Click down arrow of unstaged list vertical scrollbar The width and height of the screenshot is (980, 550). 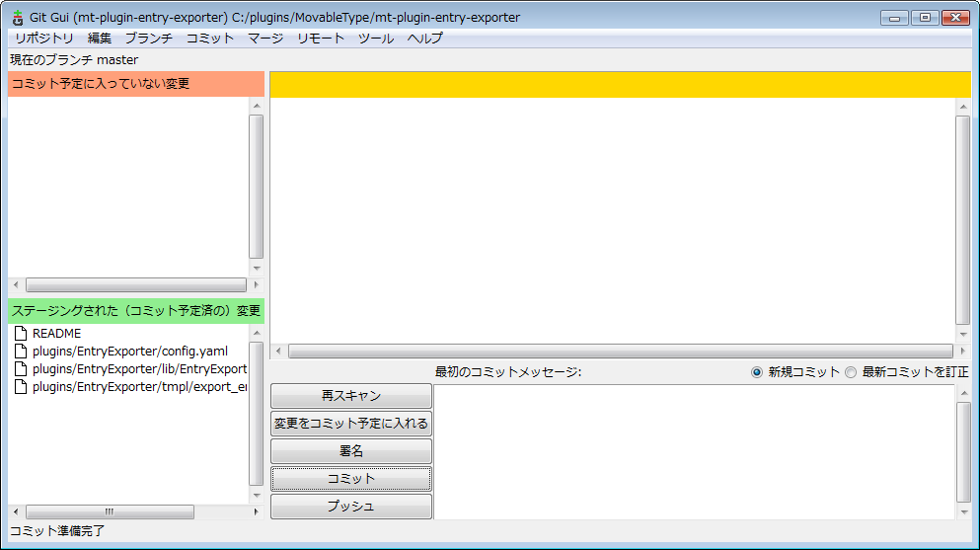point(257,269)
